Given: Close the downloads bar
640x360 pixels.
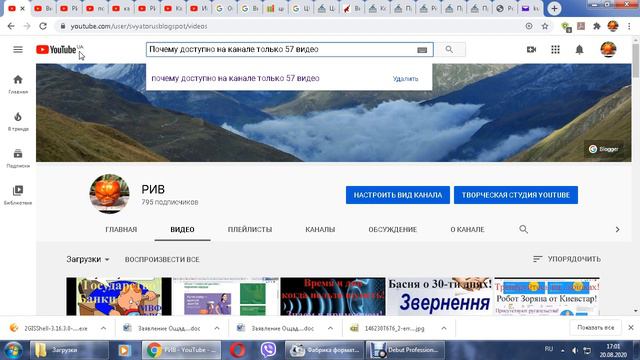Looking at the screenshot, I should coord(631,328).
